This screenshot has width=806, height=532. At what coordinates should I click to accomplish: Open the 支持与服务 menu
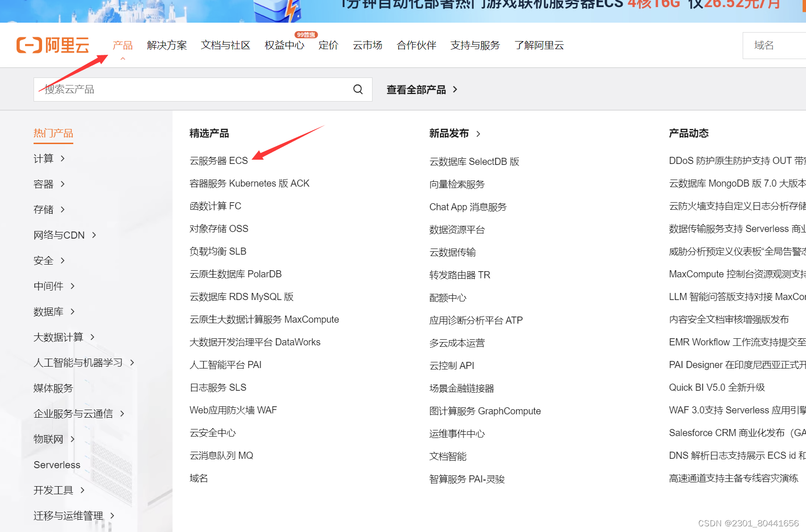(x=475, y=45)
